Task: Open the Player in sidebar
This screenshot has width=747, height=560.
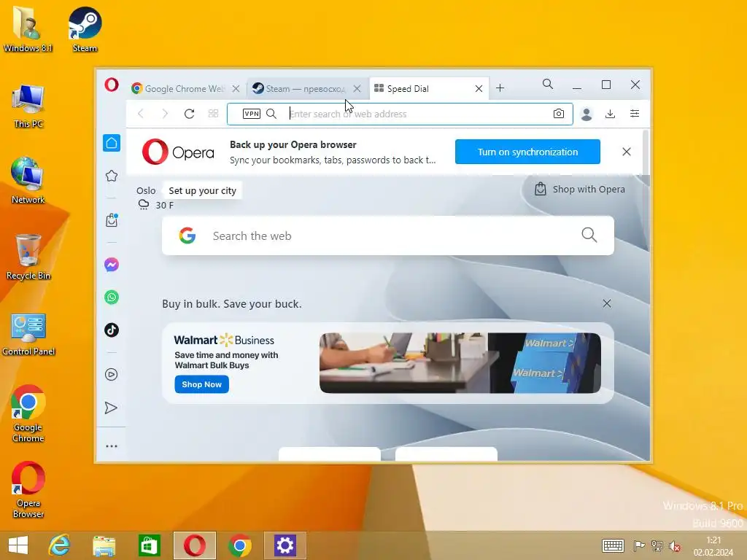Action: click(x=112, y=374)
